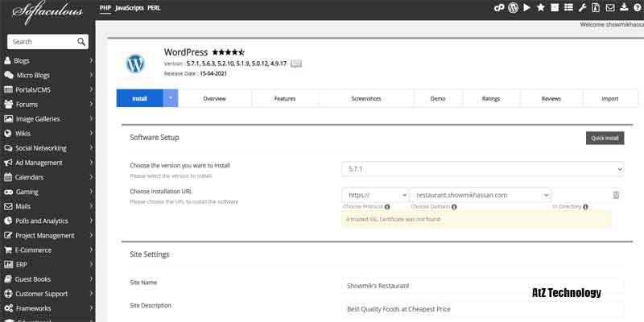Click the Quick Install button
The height and width of the screenshot is (322, 644).
[x=605, y=138]
